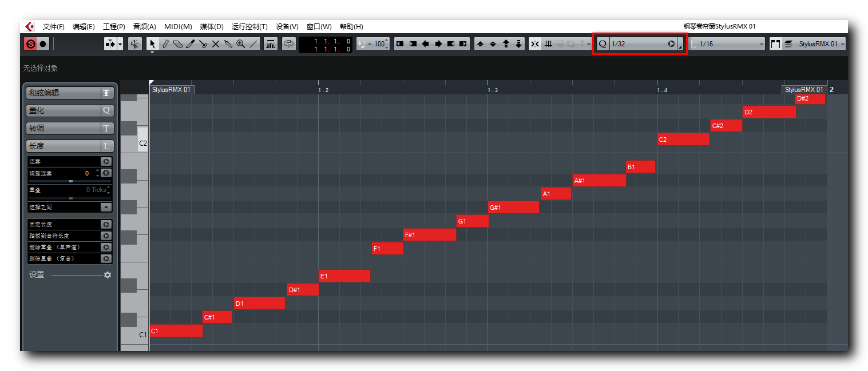
Task: Toggle Auto-Scroll with arrow icon
Action: click(110, 43)
